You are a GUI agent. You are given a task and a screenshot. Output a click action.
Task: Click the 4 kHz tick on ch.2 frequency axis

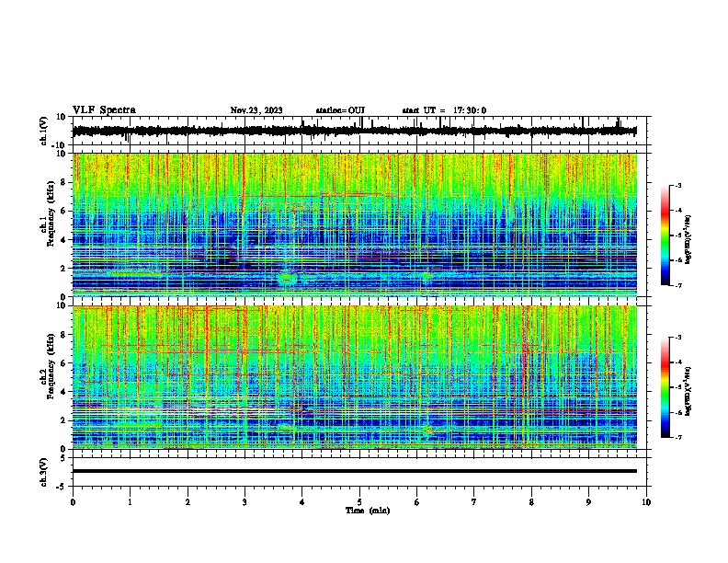pyautogui.click(x=63, y=392)
